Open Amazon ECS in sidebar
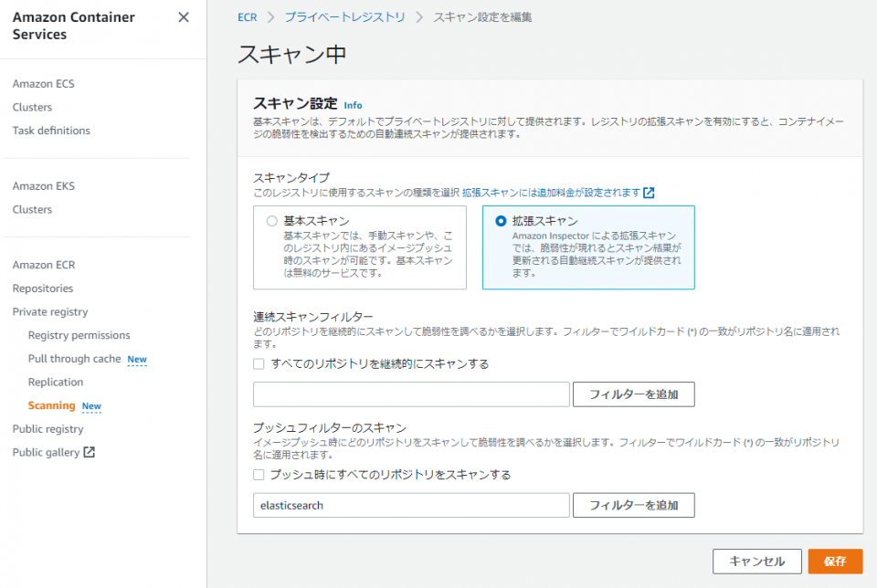Screen dimensions: 877x588 (43, 84)
